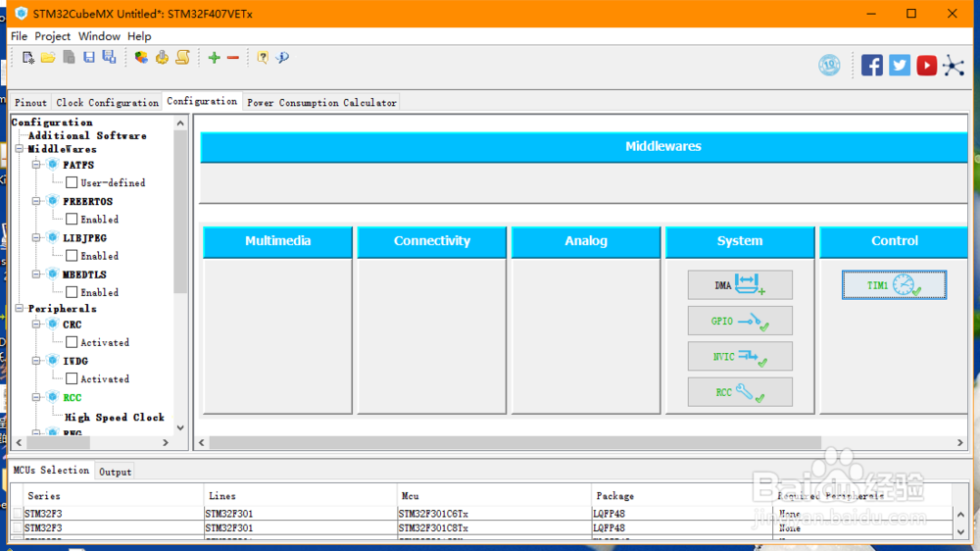Screen dimensions: 980x551
Task: Click the configuration tree vertical scrollbar
Action: (x=180, y=212)
